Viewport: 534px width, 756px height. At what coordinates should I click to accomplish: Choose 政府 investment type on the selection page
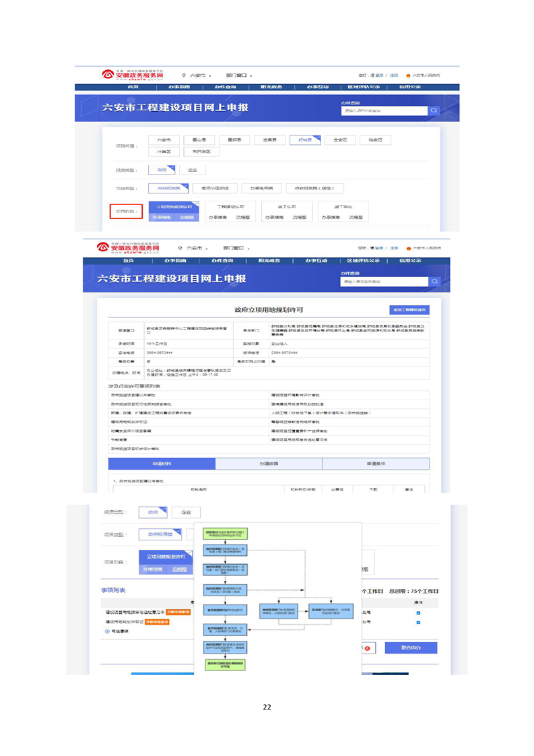click(x=162, y=170)
